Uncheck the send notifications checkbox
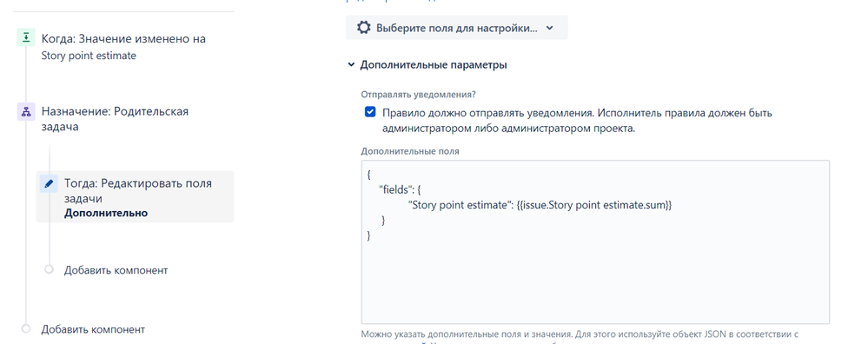Image resolution: width=868 pixels, height=344 pixels. point(370,113)
